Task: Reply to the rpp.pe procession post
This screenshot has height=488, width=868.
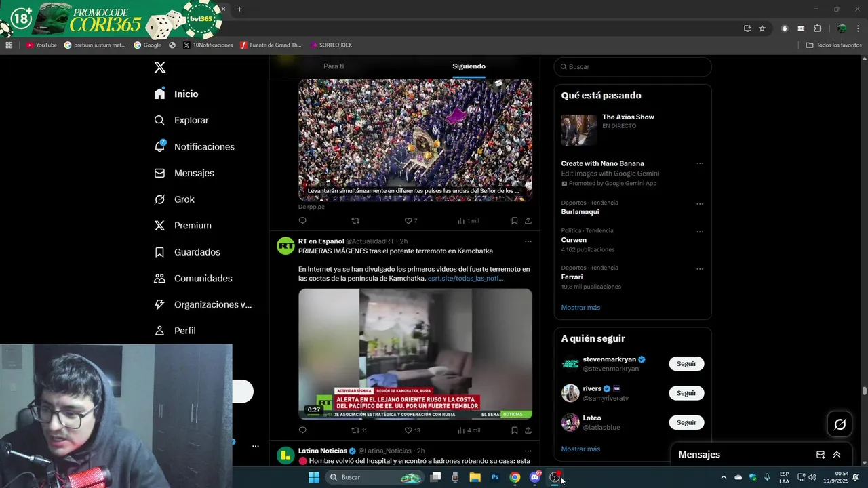Action: click(x=302, y=220)
